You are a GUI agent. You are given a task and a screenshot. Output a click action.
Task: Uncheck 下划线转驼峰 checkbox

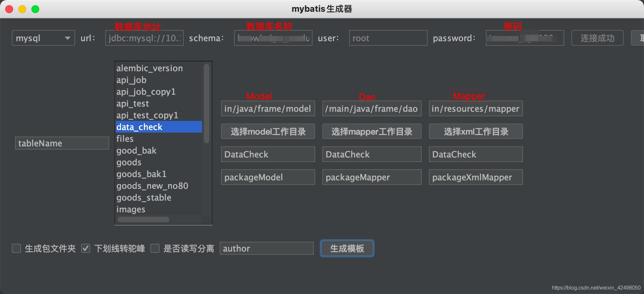[86, 248]
